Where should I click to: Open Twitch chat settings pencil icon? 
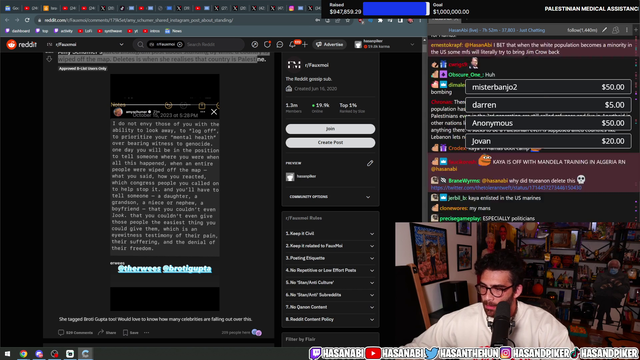tap(604, 30)
